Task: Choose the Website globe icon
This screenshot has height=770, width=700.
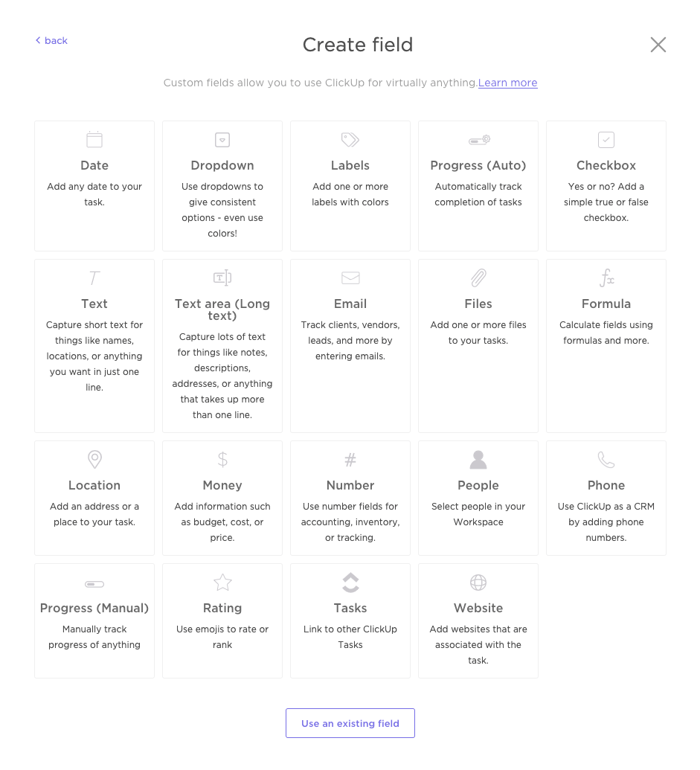Action: [x=478, y=583]
